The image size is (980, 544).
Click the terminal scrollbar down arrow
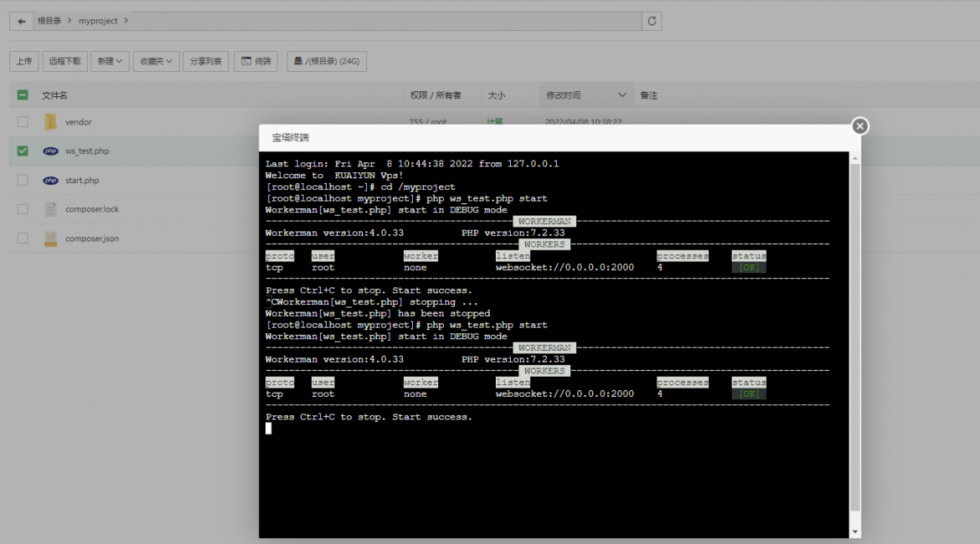coord(855,532)
